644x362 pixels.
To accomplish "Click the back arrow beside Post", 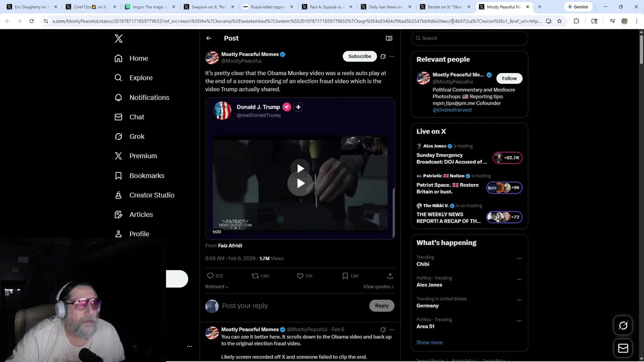I will [x=209, y=38].
